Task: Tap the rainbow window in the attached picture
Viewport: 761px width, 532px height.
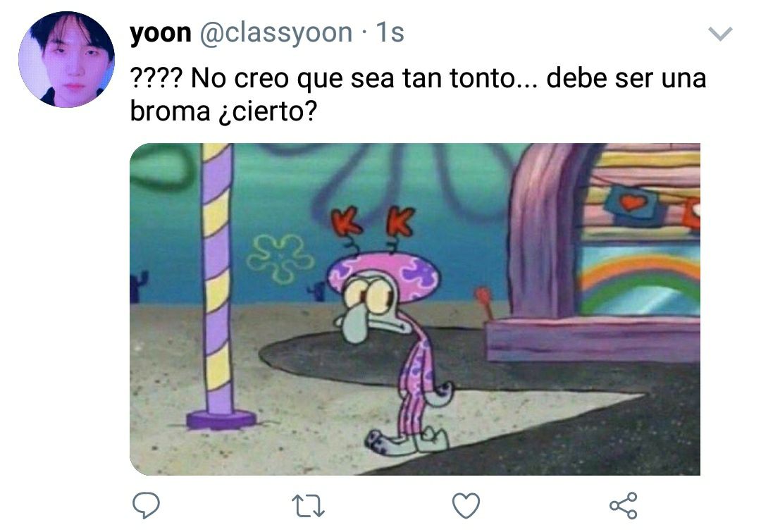Action: pyautogui.click(x=639, y=280)
